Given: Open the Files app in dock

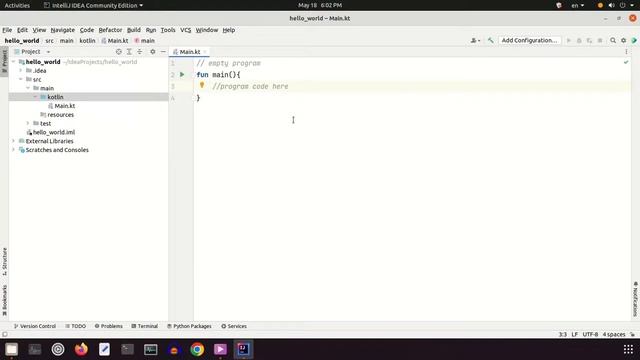Looking at the screenshot, I should click(x=11, y=349).
